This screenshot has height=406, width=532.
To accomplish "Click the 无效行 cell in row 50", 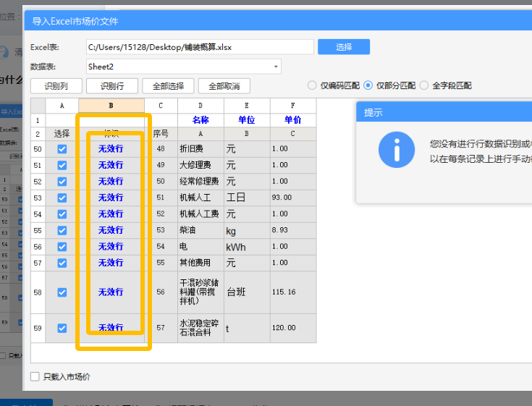I will pos(111,149).
